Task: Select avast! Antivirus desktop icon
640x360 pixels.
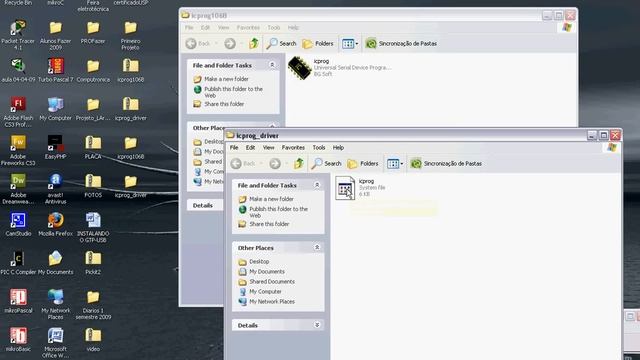Action: [x=56, y=189]
